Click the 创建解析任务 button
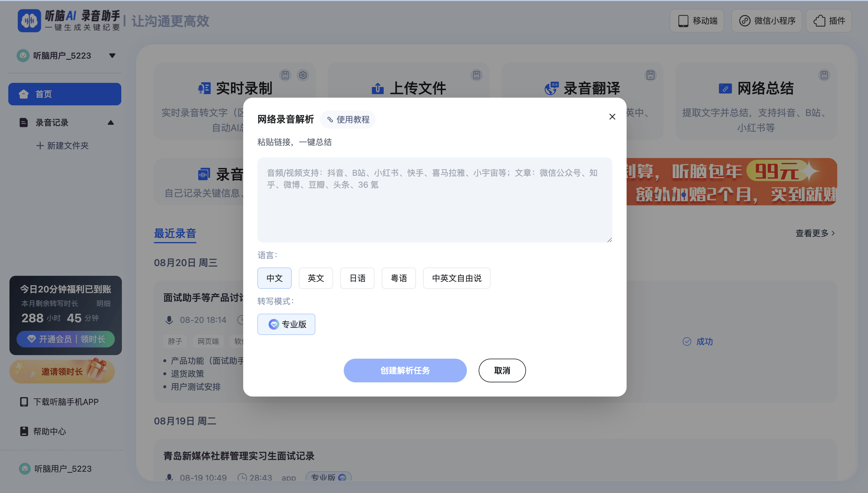 pos(405,370)
